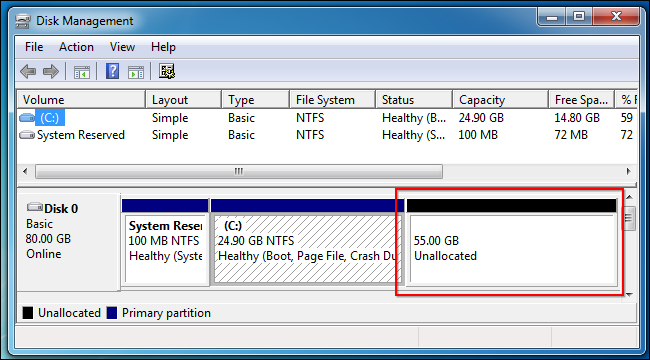Screen dimensions: 650x360
Task: Click the horizontal scrollbar thumb
Action: click(x=239, y=171)
